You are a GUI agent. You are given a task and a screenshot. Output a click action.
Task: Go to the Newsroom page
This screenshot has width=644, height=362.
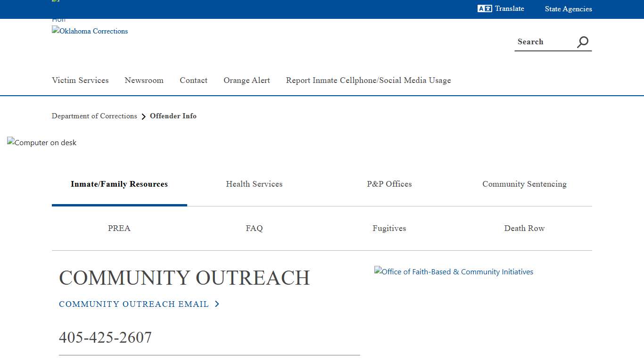(144, 80)
